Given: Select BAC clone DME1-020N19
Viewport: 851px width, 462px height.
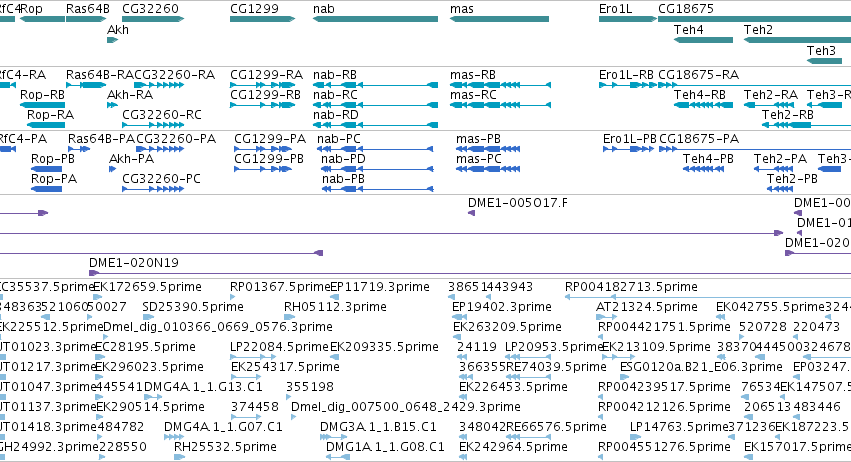Looking at the screenshot, I should [470, 273].
